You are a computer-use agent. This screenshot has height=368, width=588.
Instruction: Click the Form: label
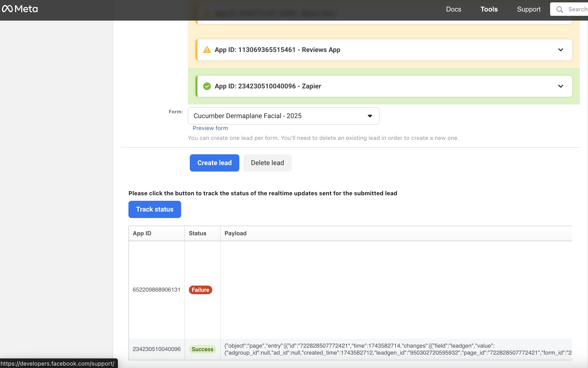(176, 112)
